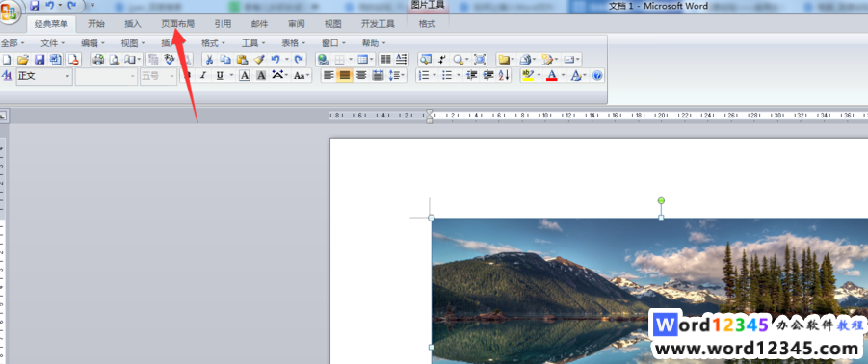Expand the bullet list dropdown arrow
Viewport: 868px width, 364px height.
pyautogui.click(x=459, y=75)
